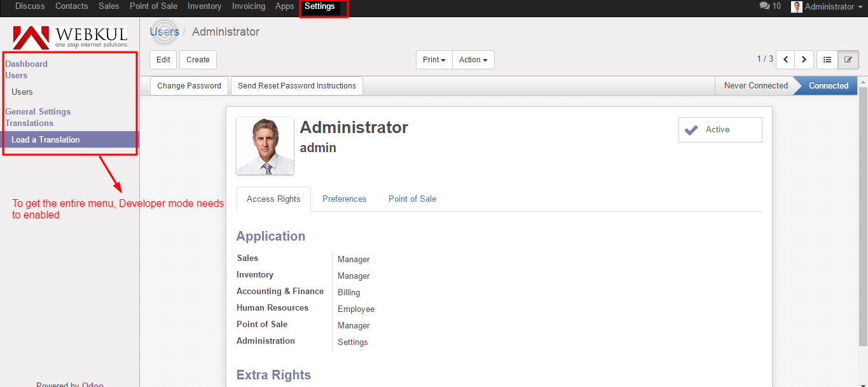The height and width of the screenshot is (387, 868).
Task: Open Load a Translation sidebar item
Action: click(46, 140)
